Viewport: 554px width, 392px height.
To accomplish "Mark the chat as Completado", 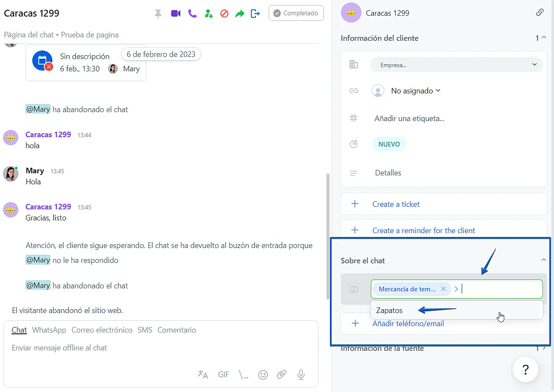I will coord(296,13).
